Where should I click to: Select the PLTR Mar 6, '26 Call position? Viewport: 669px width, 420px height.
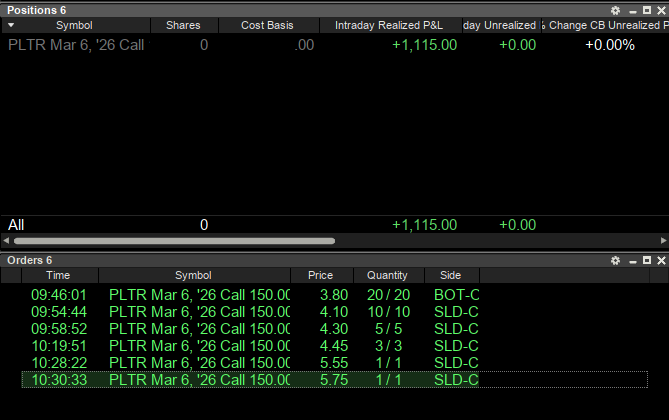click(76, 45)
